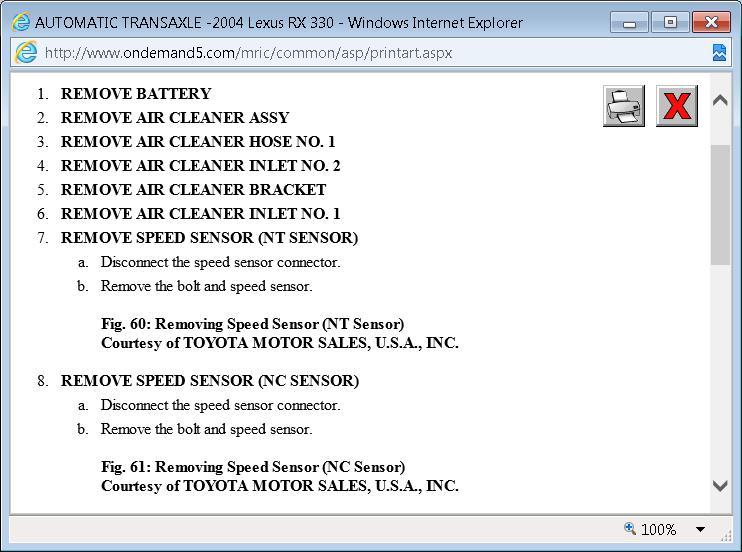Open the zoom level dropdown arrow

point(700,529)
